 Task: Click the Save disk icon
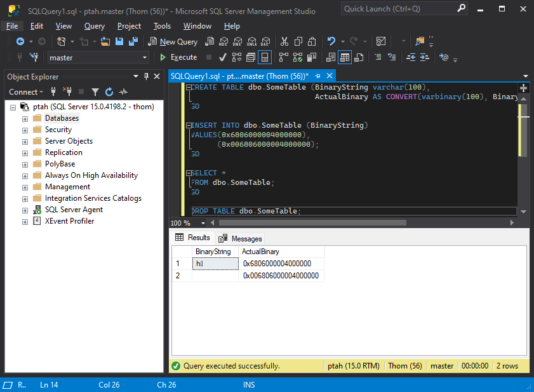click(119, 41)
